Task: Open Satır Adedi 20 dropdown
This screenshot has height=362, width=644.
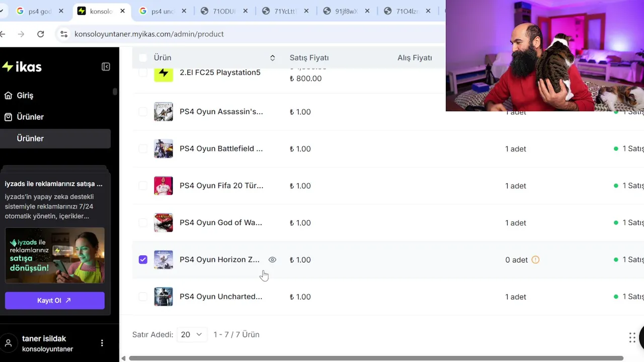Action: pos(192,334)
